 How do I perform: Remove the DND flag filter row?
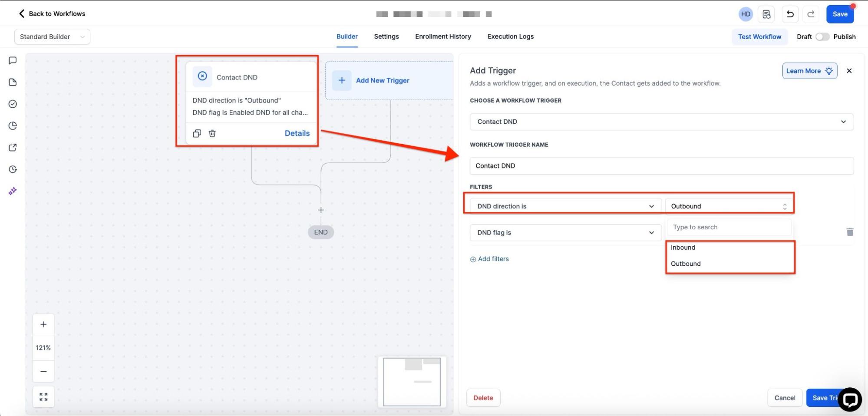click(850, 232)
